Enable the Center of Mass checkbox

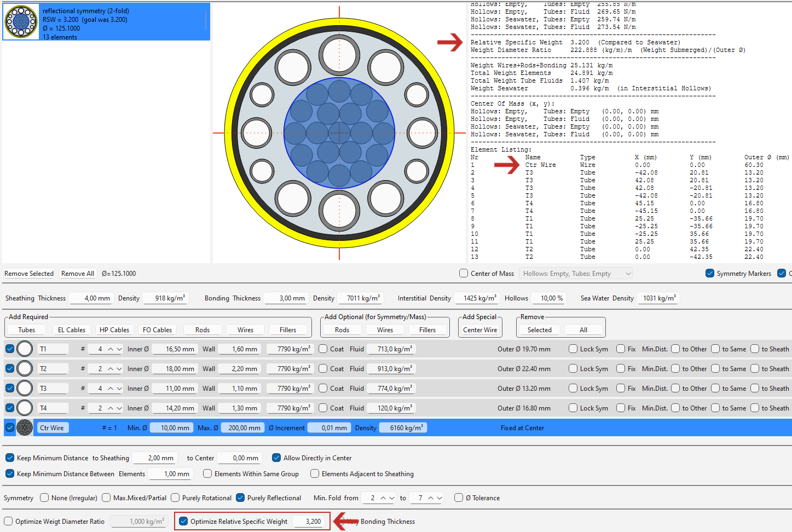coord(464,273)
